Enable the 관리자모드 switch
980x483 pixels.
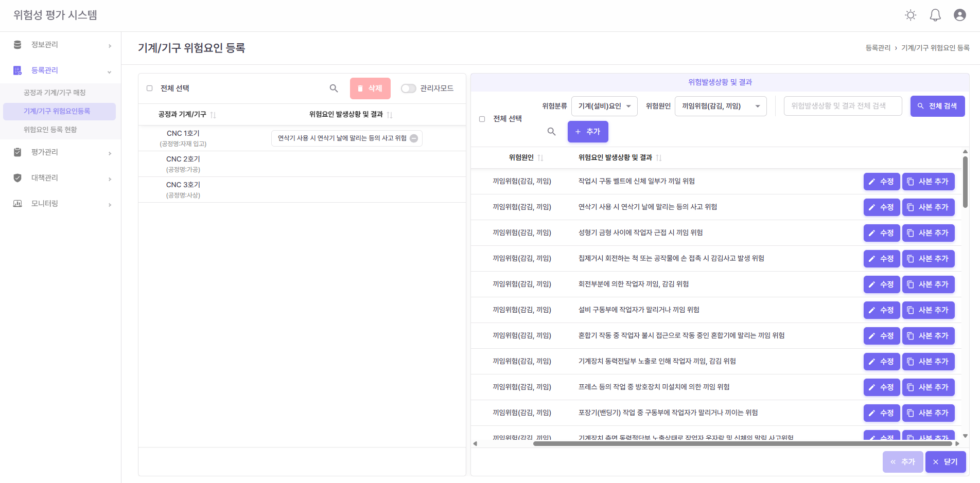[408, 88]
